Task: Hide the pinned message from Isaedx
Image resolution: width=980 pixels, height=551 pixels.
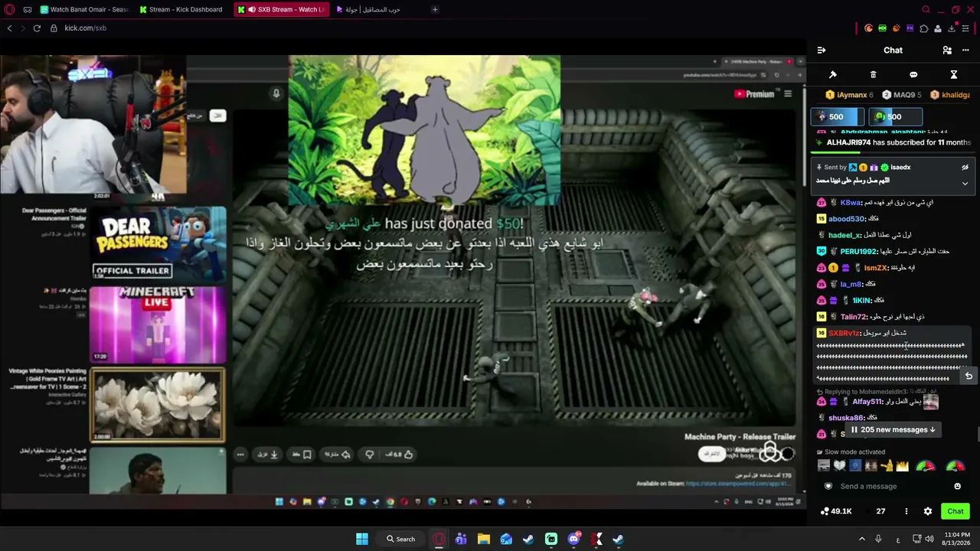Action: coord(965,168)
